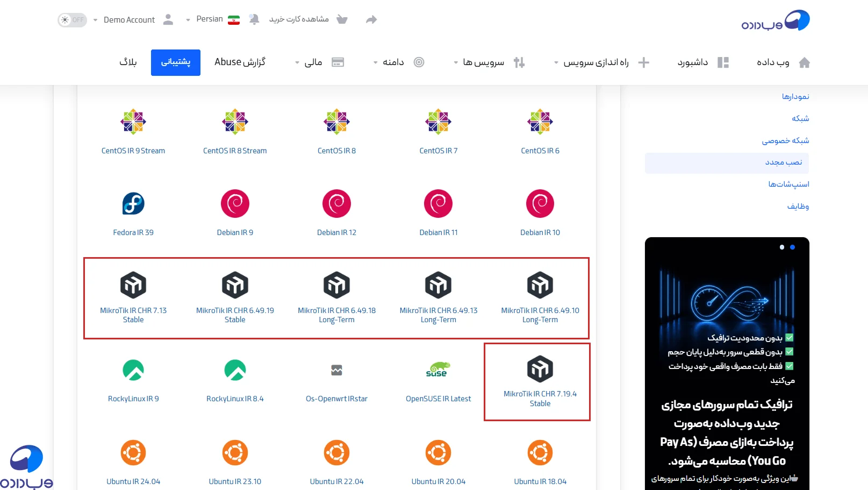Screen dimensions: 868x490
Task: Choose MikroTik CHR 7.13 Stable icon
Action: tap(133, 285)
